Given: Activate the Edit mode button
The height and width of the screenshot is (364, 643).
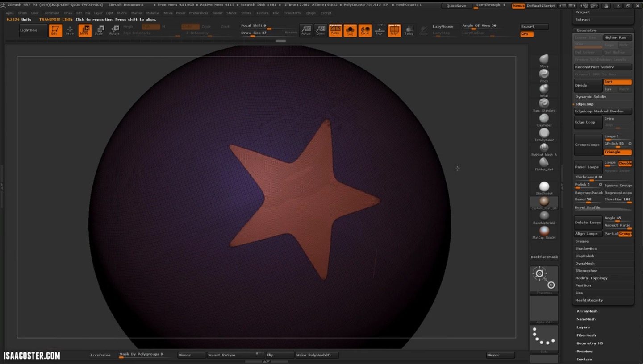Looking at the screenshot, I should point(55,31).
